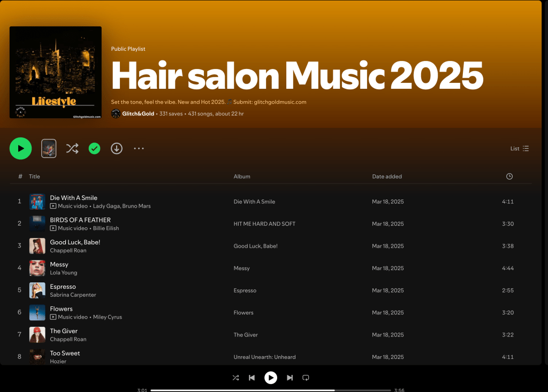The width and height of the screenshot is (548, 392).
Task: Open the Good Luck, Babe! album link
Action: pos(255,246)
